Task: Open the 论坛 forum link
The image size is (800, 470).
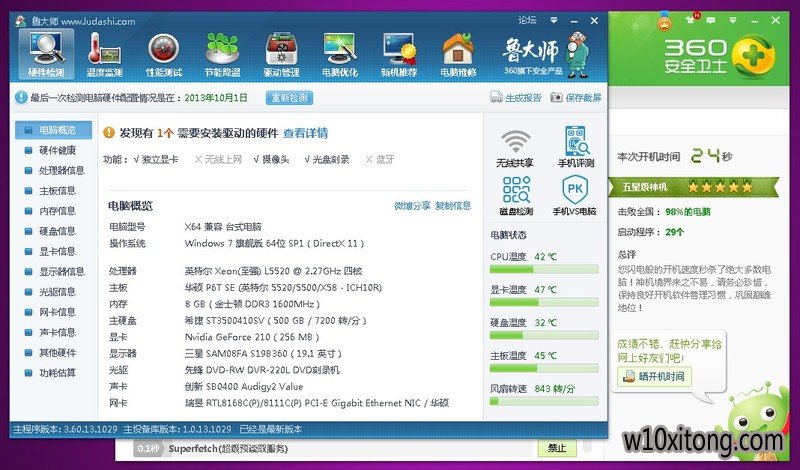Action: pos(527,20)
